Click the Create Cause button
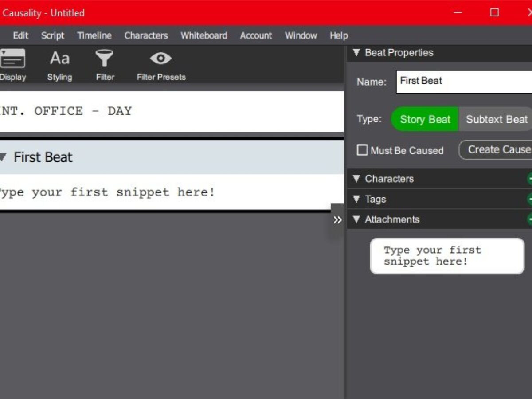The width and height of the screenshot is (532, 399). point(497,150)
